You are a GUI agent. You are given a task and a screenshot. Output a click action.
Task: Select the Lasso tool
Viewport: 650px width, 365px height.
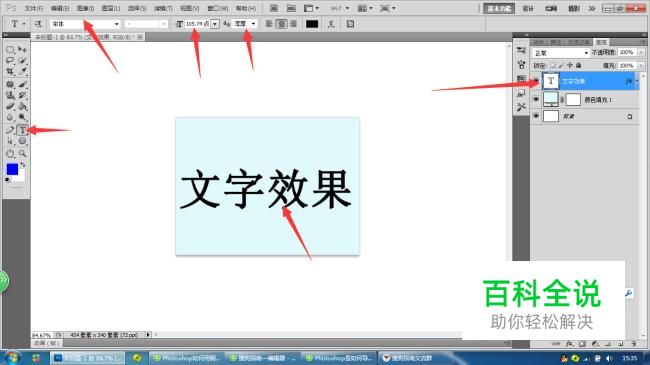click(x=10, y=61)
